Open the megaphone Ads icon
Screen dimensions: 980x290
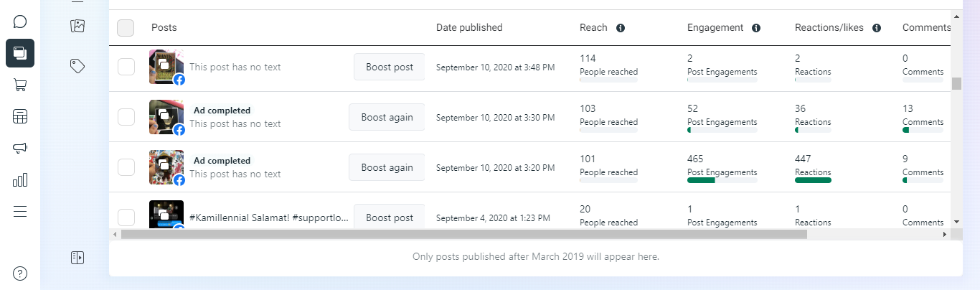pyautogui.click(x=20, y=148)
